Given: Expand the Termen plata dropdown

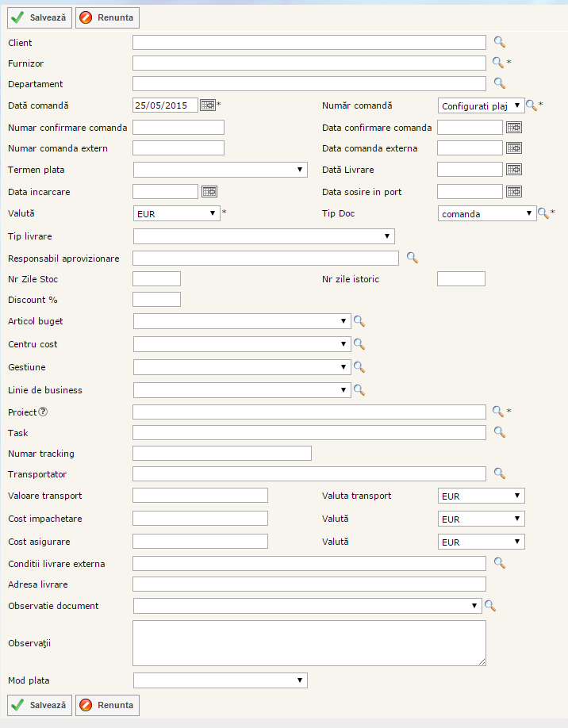Looking at the screenshot, I should 220,169.
